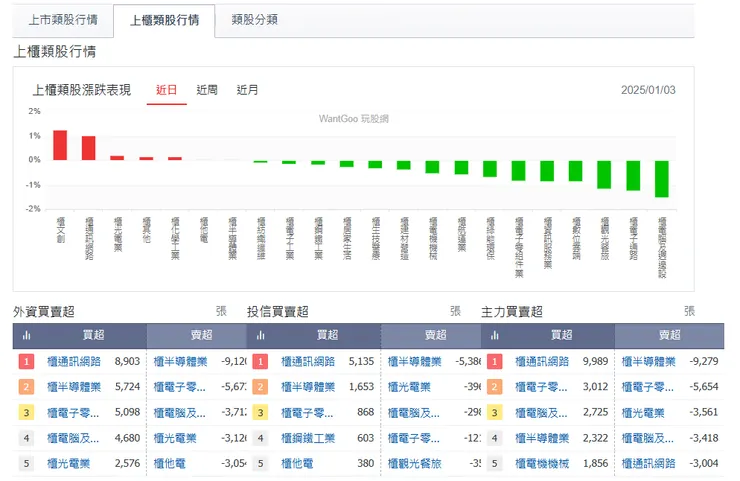Click the -9,279 value in 主力 賣超

704,362
